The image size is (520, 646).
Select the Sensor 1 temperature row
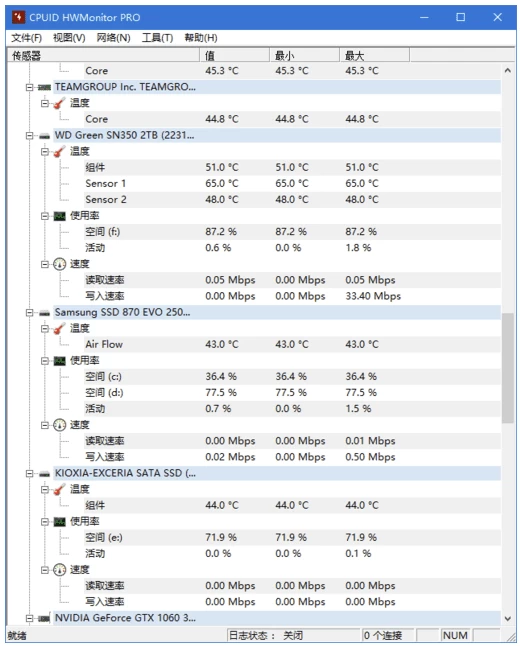(292, 184)
